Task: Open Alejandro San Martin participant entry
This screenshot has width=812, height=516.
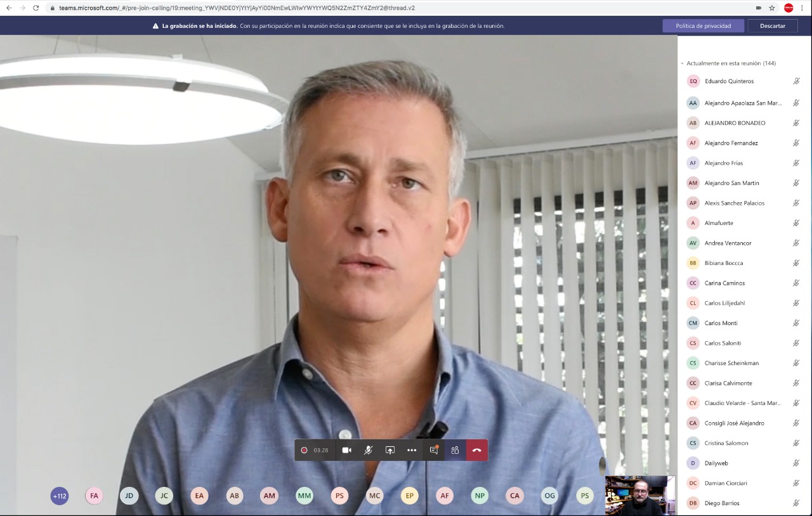Action: (732, 183)
